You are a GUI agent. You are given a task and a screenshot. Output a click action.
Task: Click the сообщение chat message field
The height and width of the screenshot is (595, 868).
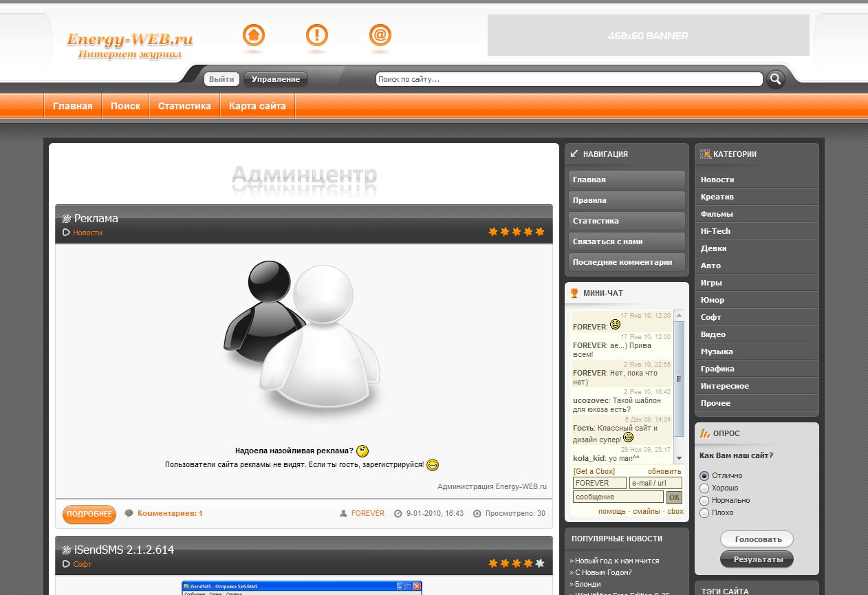click(618, 497)
